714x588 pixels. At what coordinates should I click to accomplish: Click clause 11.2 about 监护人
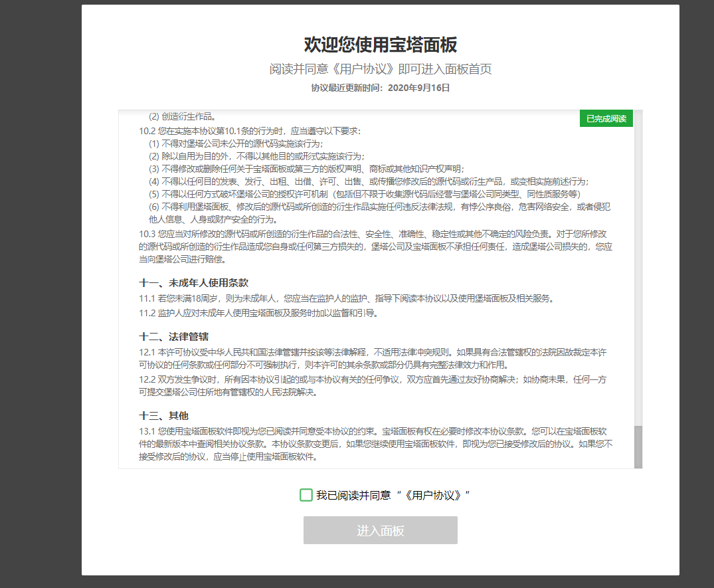(x=258, y=313)
